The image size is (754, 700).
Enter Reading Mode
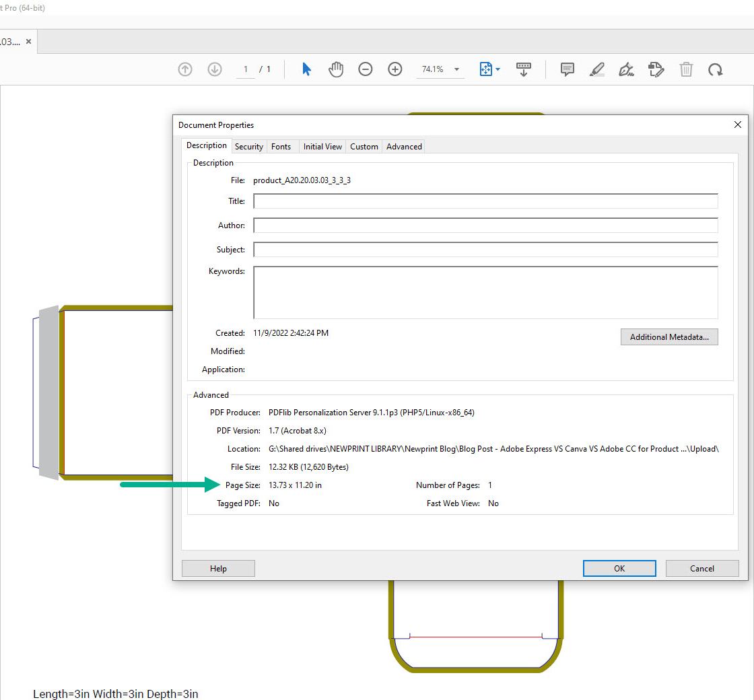(524, 69)
